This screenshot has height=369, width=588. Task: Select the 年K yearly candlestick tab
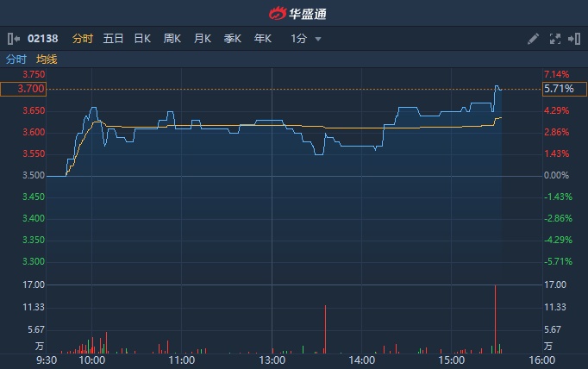coord(263,39)
